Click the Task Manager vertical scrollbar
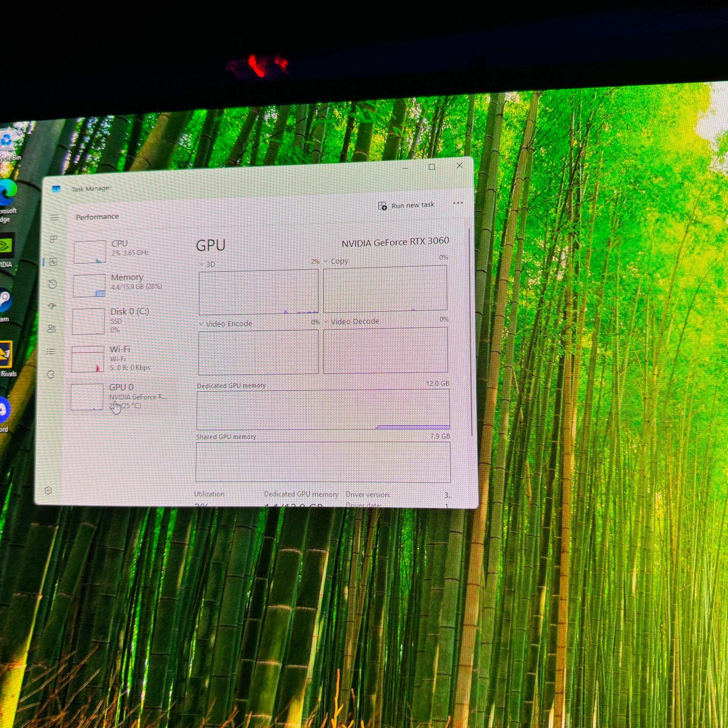728x728 pixels. (470, 332)
